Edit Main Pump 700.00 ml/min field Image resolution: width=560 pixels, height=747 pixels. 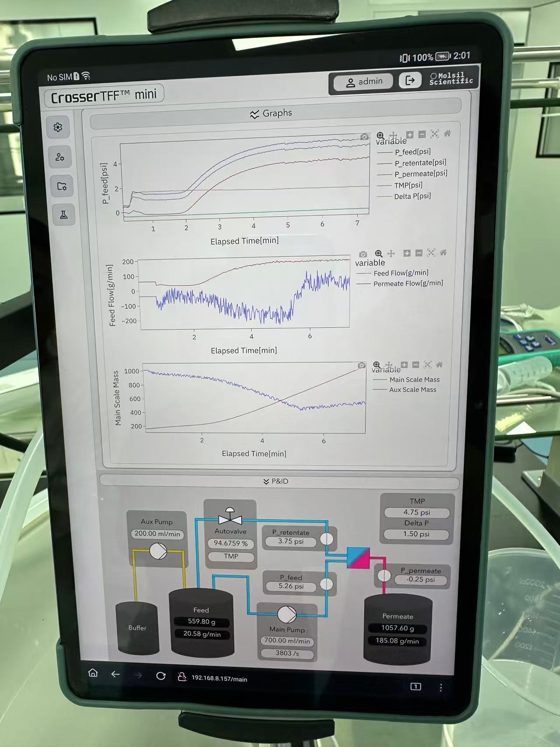tap(287, 641)
